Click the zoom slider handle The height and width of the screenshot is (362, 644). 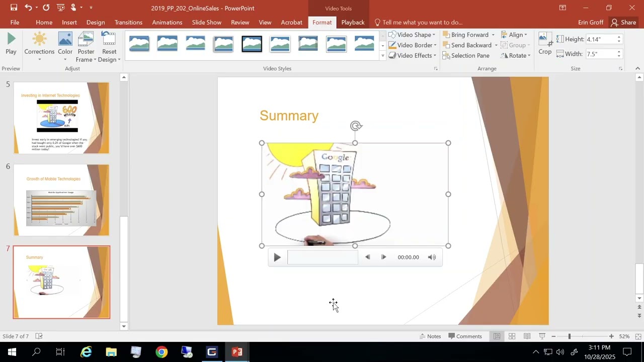pos(570,336)
